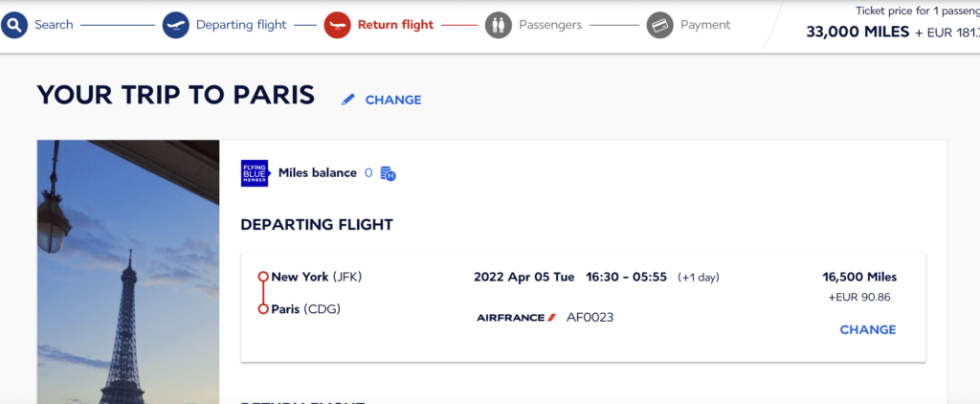Click the Air France airline logo
Viewport: 980px width, 404px height.
pyautogui.click(x=516, y=318)
